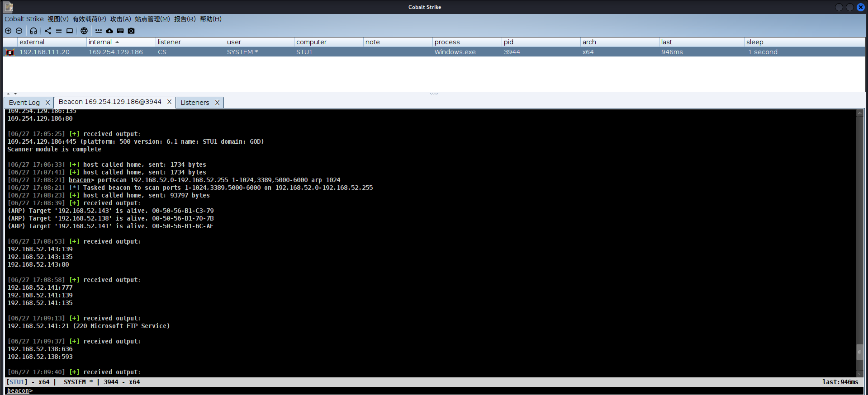Open the 有效载荷(P) menu
868x395 pixels.
click(x=89, y=19)
